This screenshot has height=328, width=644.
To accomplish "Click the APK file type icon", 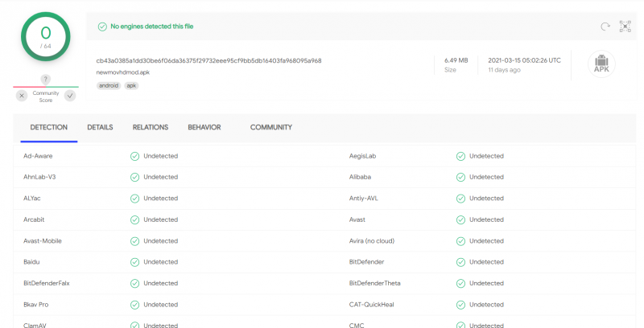I will [x=601, y=65].
